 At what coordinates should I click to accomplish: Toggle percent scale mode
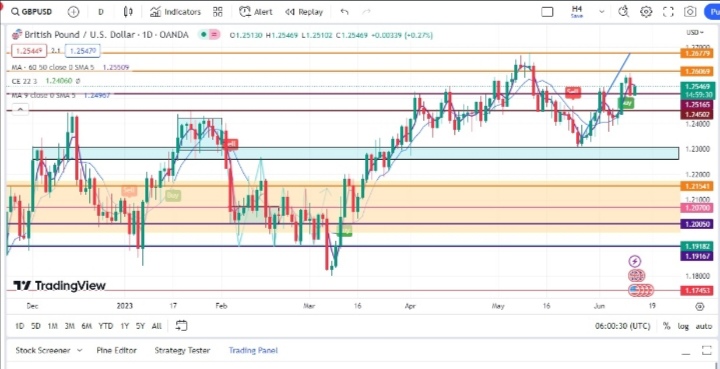[x=667, y=326]
